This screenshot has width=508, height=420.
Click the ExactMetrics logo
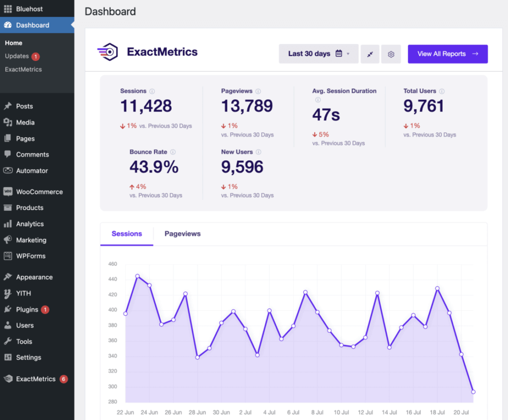pyautogui.click(x=108, y=52)
